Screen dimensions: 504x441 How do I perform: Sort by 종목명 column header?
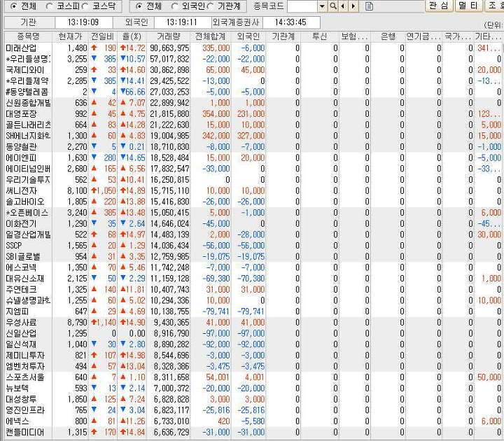28,36
